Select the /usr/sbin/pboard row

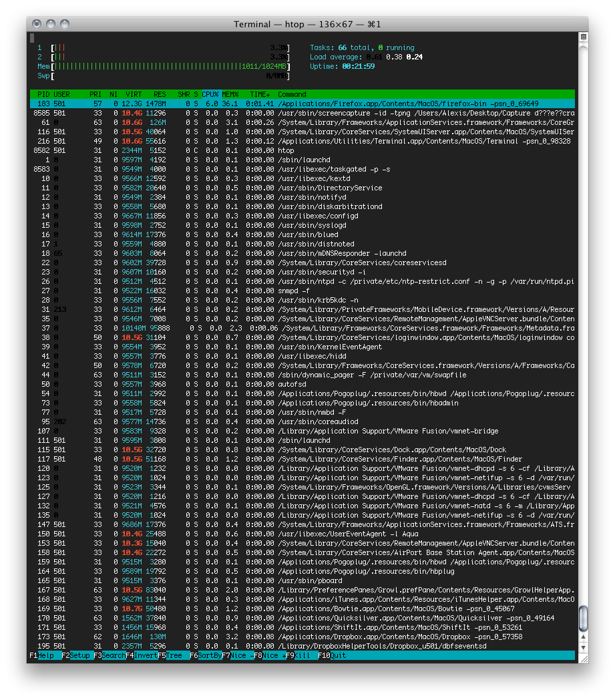point(302,581)
